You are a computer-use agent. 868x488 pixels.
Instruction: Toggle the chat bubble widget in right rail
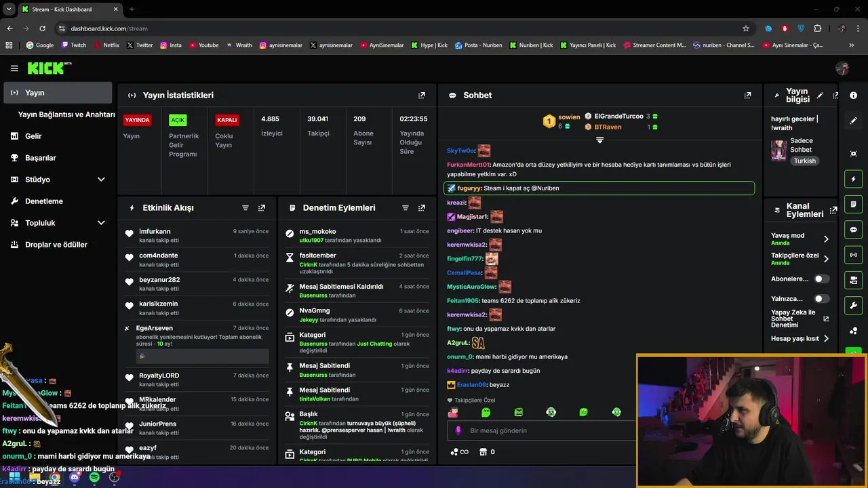tap(854, 230)
